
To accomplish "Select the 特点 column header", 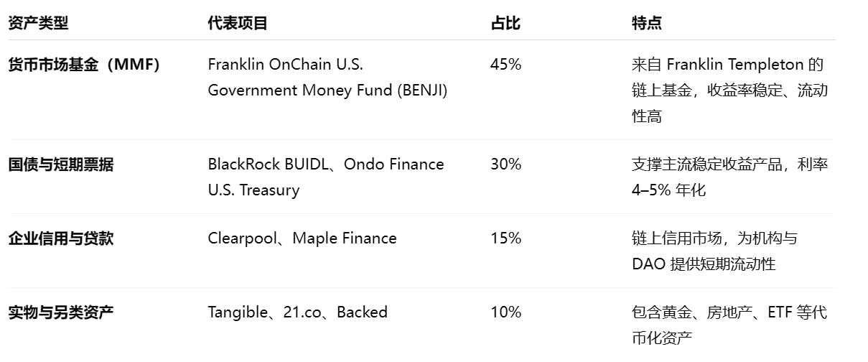I will pyautogui.click(x=647, y=23).
